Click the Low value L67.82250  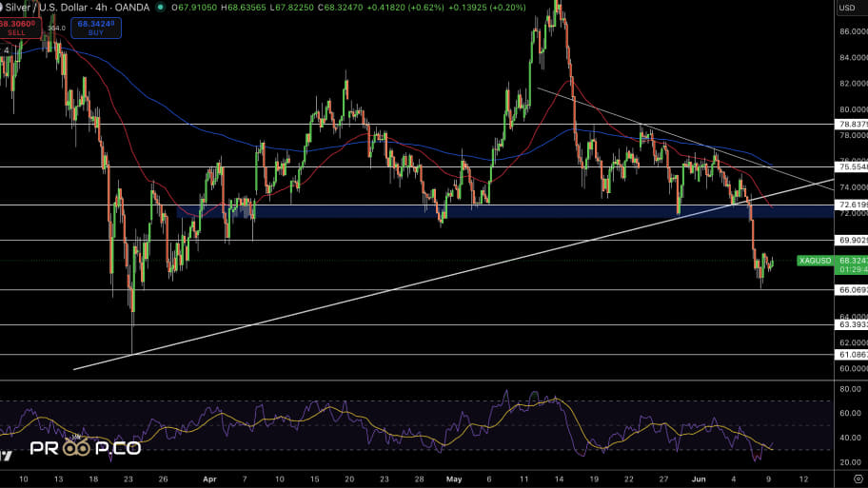pyautogui.click(x=292, y=8)
